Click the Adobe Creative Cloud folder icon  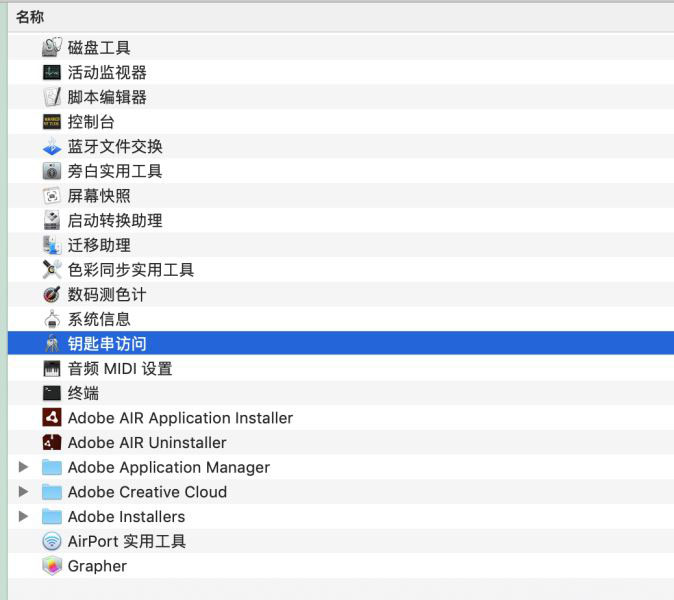coord(52,492)
